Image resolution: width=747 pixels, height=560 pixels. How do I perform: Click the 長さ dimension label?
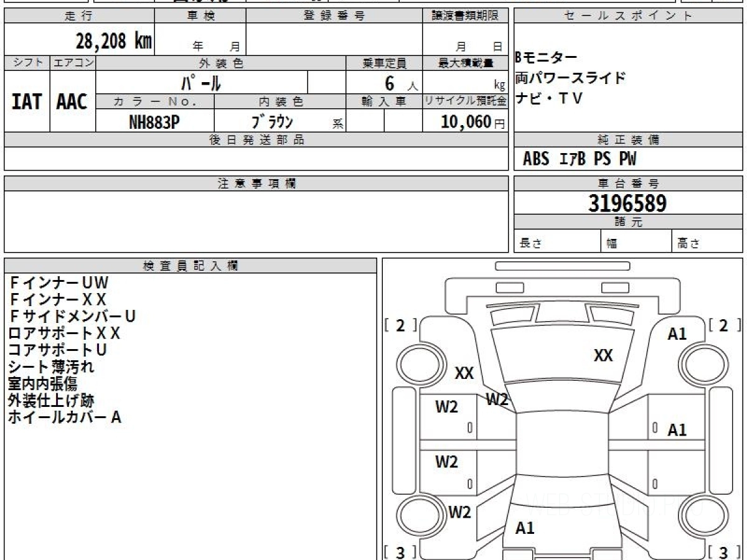click(531, 244)
